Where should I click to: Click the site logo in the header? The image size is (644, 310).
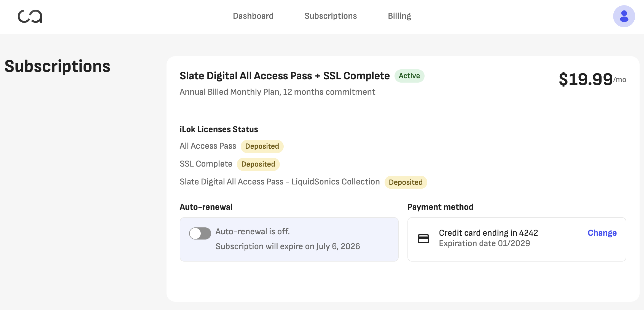(x=30, y=16)
